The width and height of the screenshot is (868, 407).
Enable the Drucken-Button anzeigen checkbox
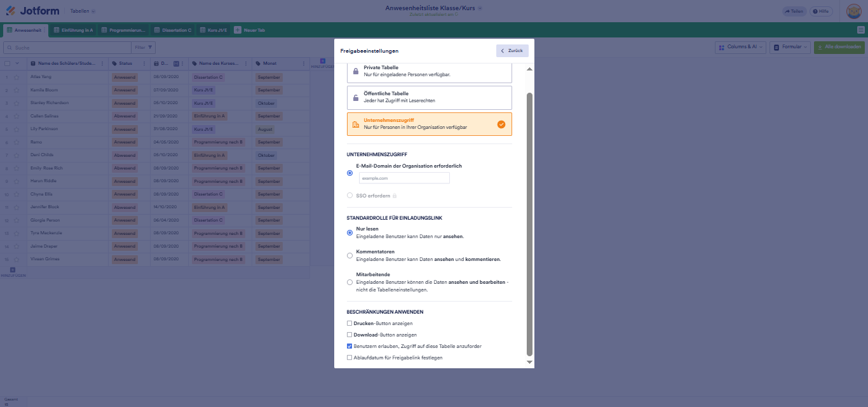349,323
